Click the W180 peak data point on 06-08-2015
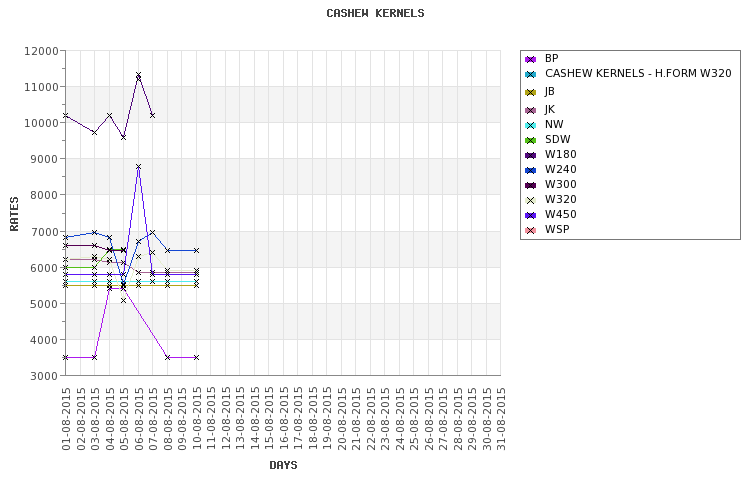The image size is (750, 500). [138, 75]
